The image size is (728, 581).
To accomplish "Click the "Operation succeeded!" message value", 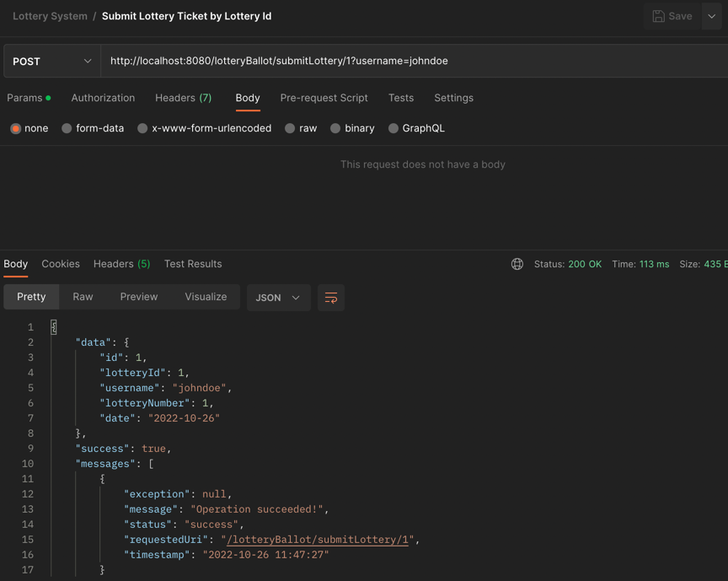I will point(257,509).
